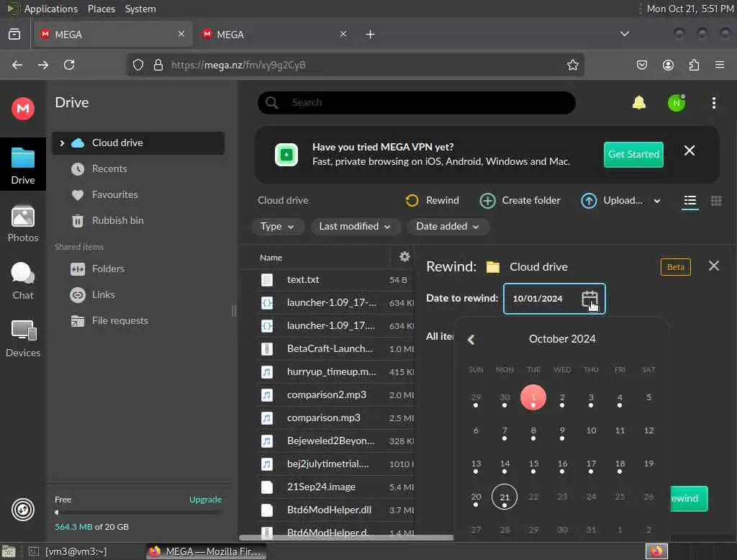Click the Rewind toolbar button
The width and height of the screenshot is (737, 560).
tap(432, 200)
